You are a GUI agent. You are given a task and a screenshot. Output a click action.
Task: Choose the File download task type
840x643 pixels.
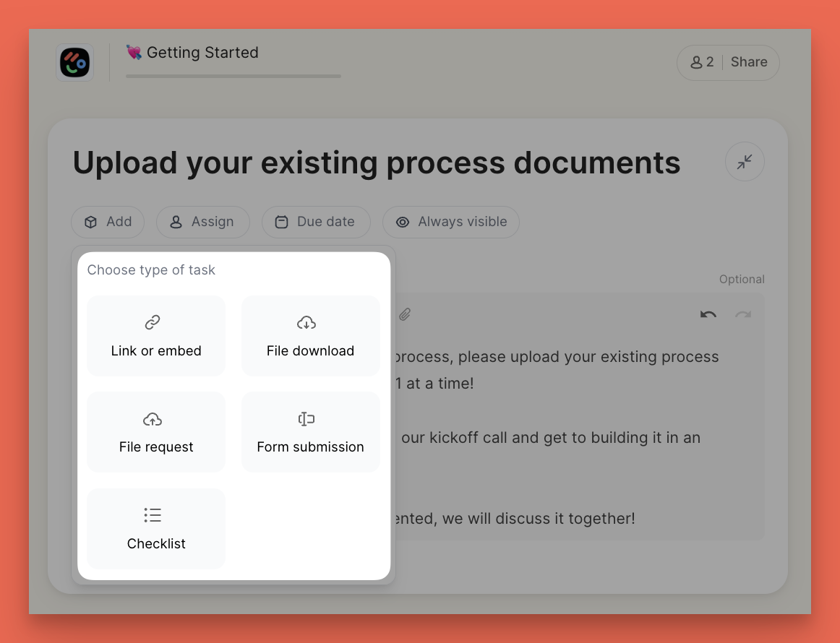pyautogui.click(x=310, y=335)
